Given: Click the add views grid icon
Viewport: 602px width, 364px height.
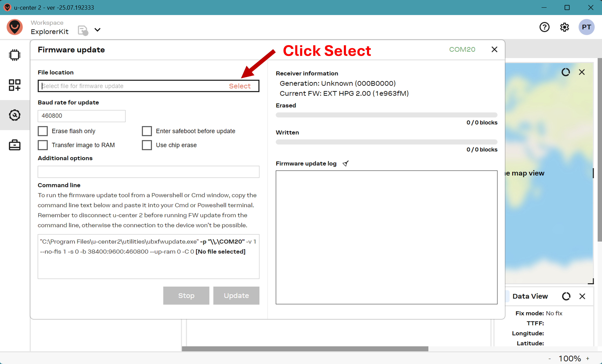Looking at the screenshot, I should [15, 85].
